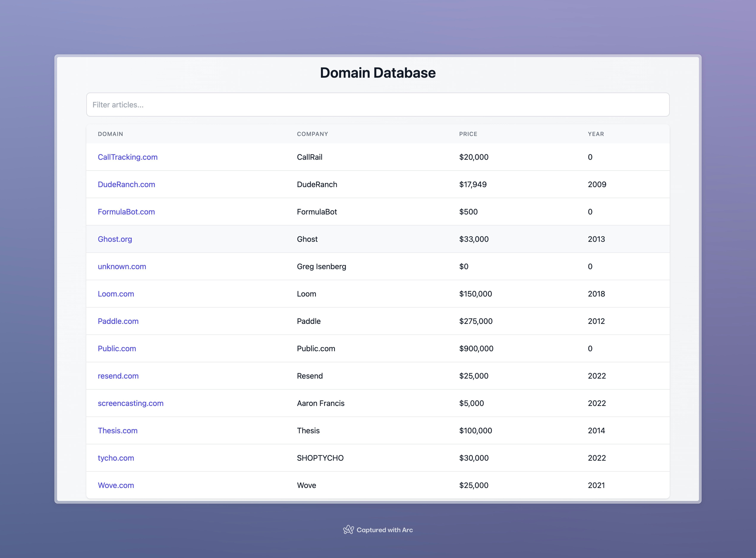756x558 pixels.
Task: Select the FormulaBot company cell
Action: tap(317, 212)
